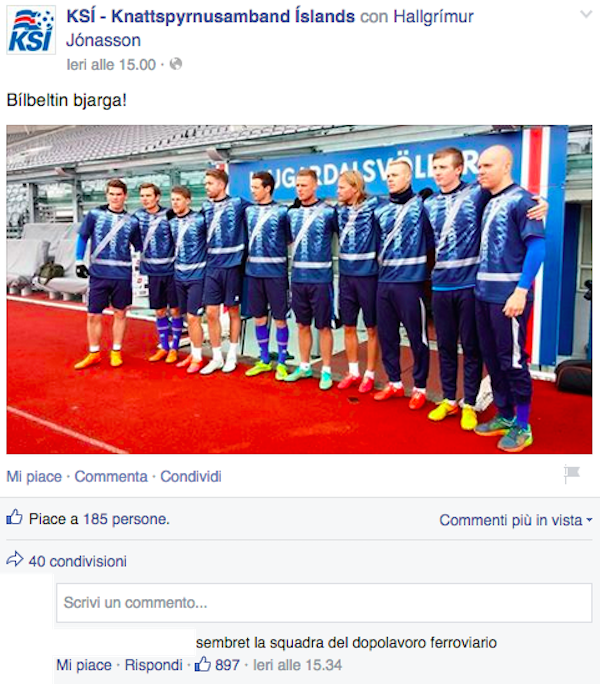Click 'Rispondi' to reply to comment

point(153,665)
